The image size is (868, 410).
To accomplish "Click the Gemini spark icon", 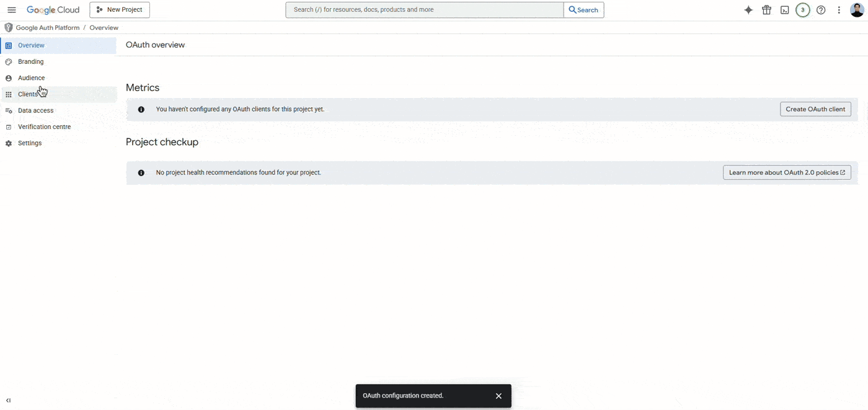I will pyautogui.click(x=748, y=9).
